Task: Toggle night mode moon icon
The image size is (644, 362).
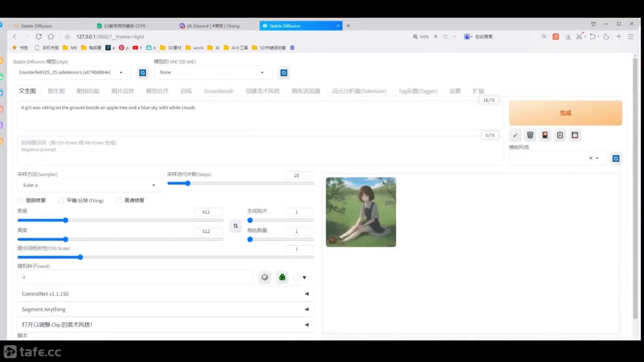Action: click(606, 37)
